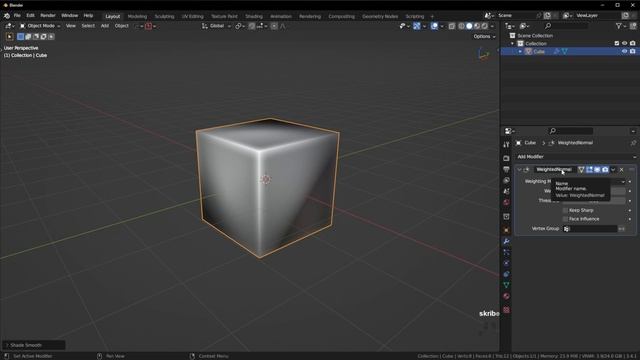
Task: Click the Blender logo menu icon
Action: [x=7, y=16]
